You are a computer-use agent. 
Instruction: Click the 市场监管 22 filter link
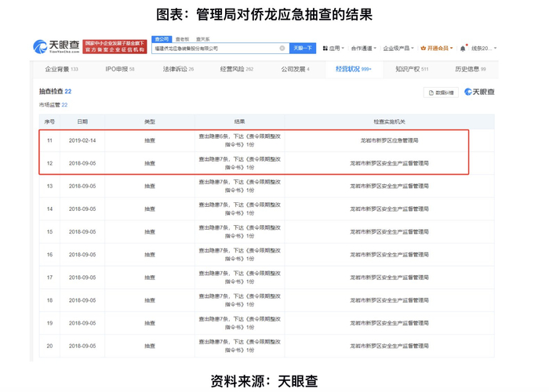53,104
